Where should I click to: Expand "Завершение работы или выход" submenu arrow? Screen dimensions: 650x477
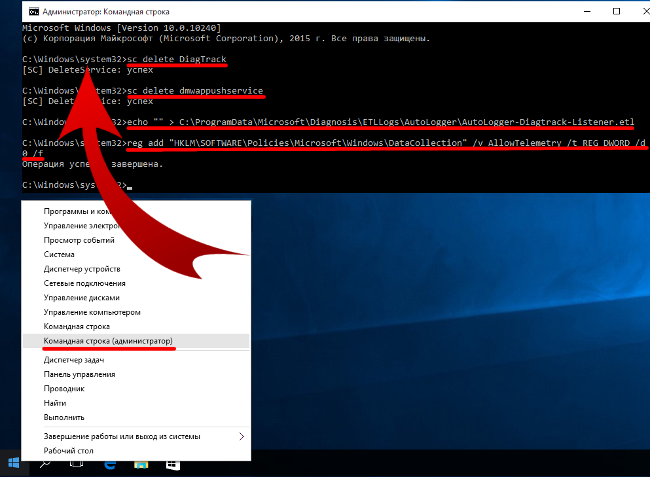242,436
